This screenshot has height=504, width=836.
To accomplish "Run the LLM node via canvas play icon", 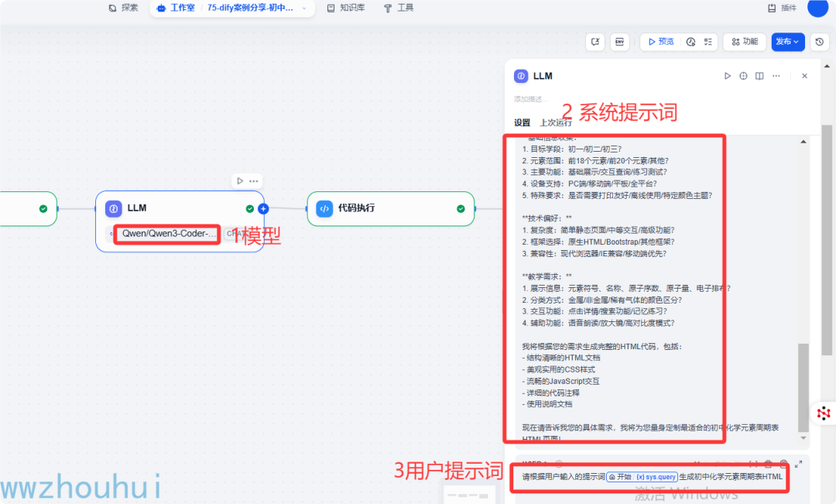I will [240, 181].
